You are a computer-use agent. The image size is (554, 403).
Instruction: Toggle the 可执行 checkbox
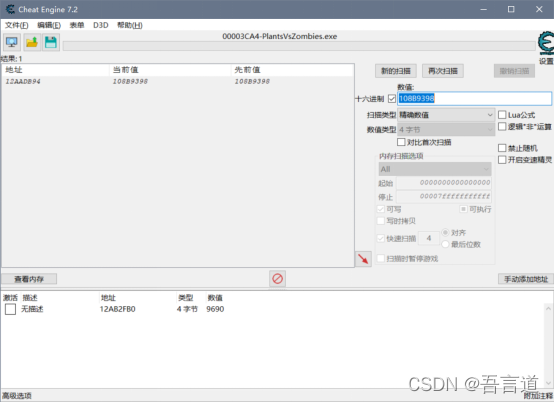(463, 209)
